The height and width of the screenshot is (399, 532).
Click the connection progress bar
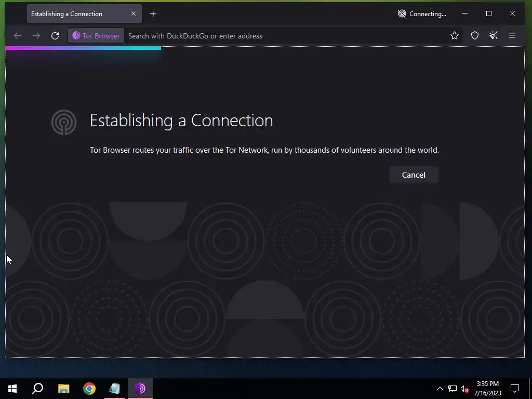83,48
